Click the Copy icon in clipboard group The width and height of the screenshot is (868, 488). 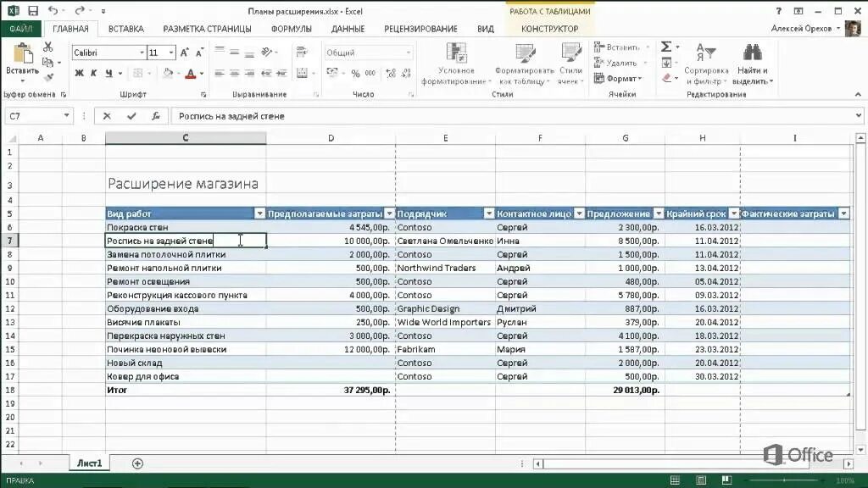48,63
